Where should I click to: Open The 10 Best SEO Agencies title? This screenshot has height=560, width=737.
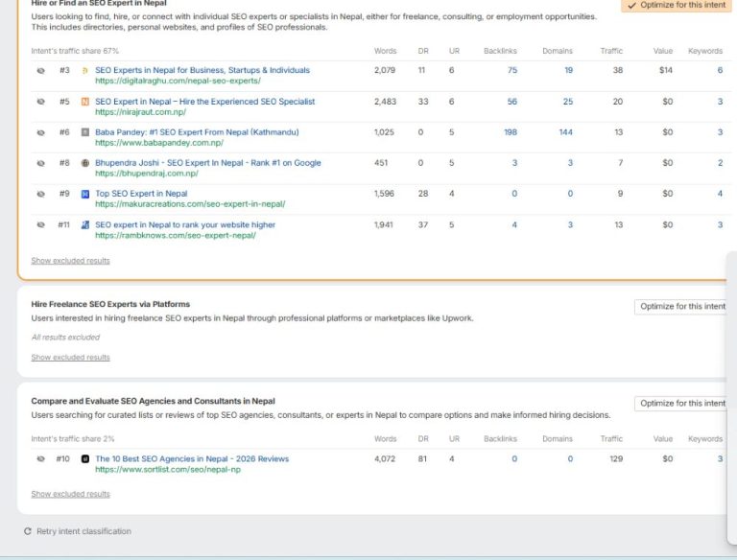pos(192,459)
